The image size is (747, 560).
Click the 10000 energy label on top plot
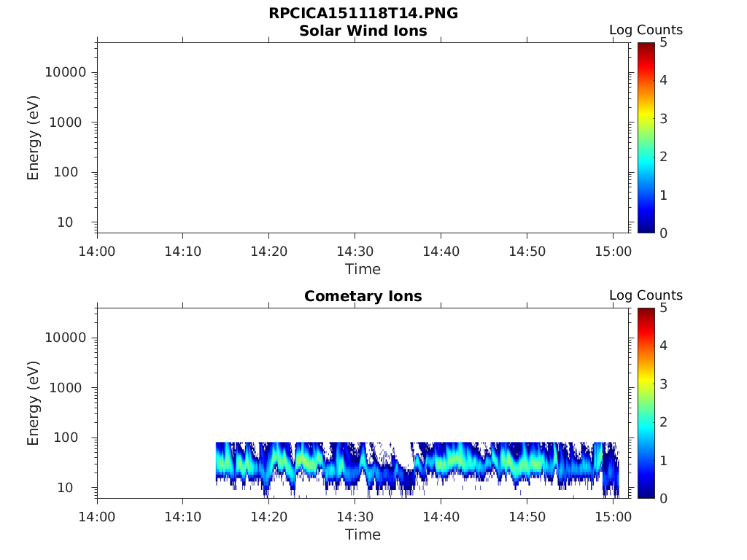tap(65, 72)
